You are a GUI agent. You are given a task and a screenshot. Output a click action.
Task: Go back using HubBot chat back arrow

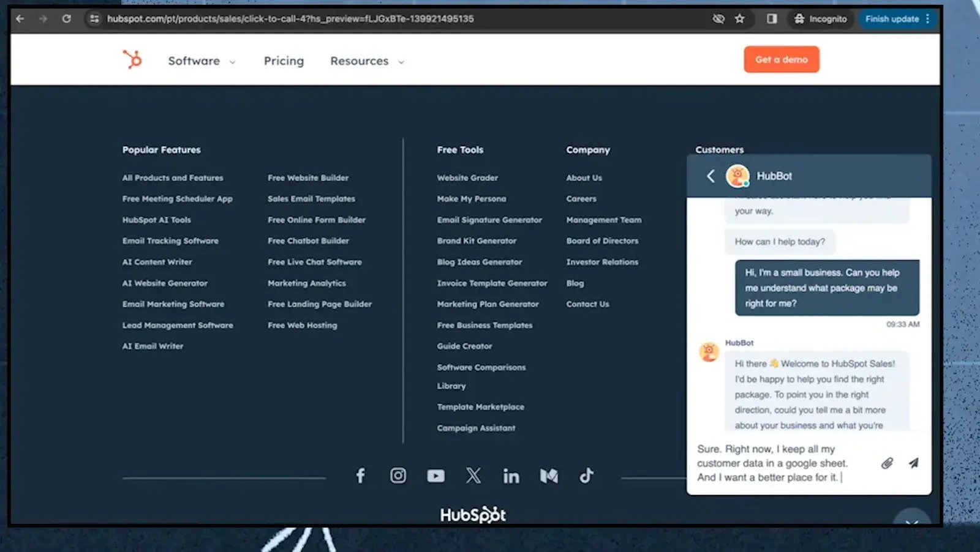[710, 176]
